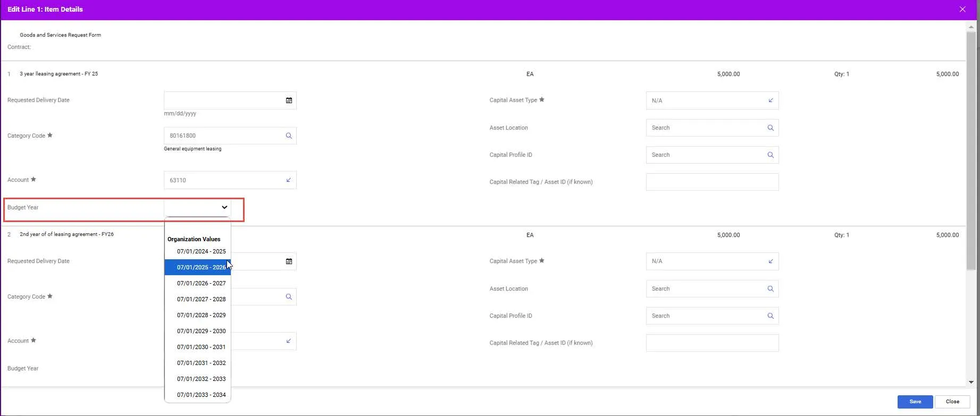Viewport: 980px width, 416px height.
Task: Click line 1 Category Code field 80161800
Action: [x=230, y=135]
